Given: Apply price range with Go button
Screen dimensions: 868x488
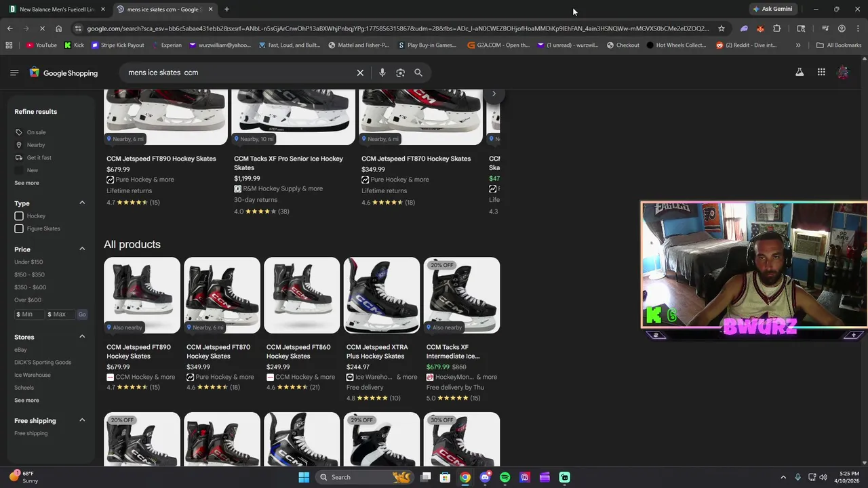Looking at the screenshot, I should (82, 314).
